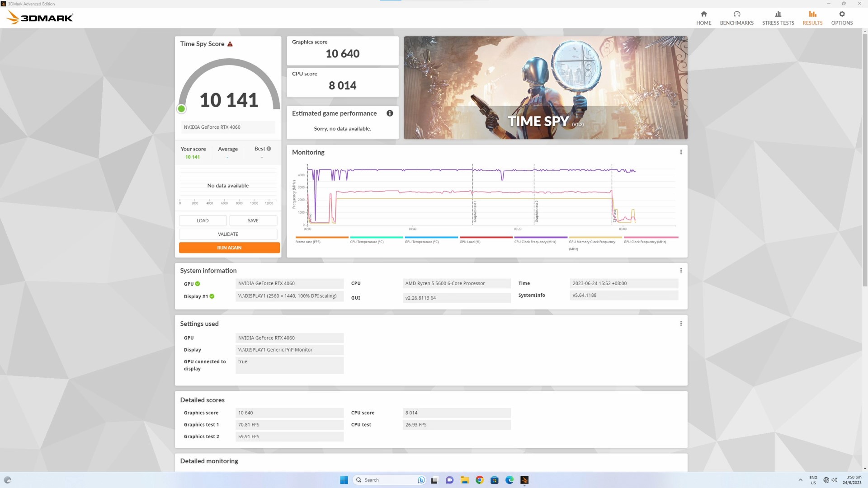Switch to the Results tab
Viewport: 868px width, 488px height.
[x=812, y=17]
